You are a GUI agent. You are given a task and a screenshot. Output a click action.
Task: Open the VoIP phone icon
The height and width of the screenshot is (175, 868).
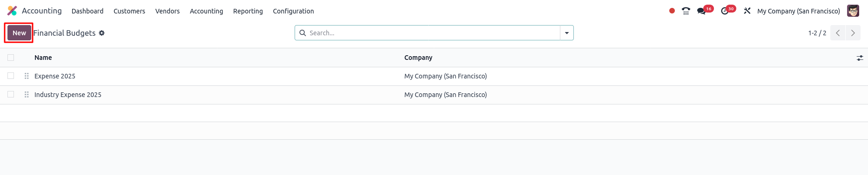(x=686, y=11)
